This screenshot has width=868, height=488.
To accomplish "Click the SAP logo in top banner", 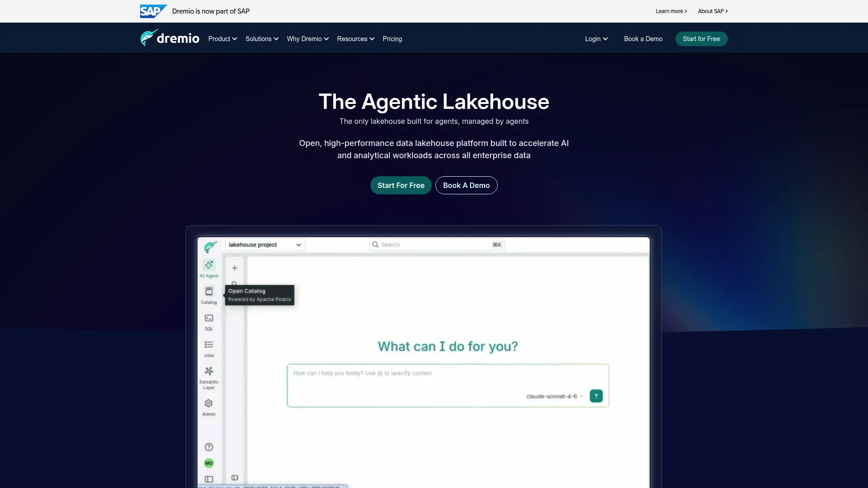I will [x=154, y=11].
